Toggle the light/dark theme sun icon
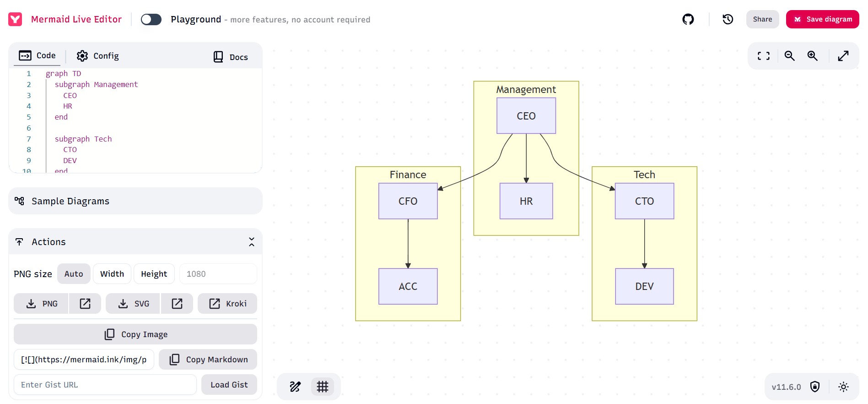Viewport: 868px width, 404px height. [843, 387]
